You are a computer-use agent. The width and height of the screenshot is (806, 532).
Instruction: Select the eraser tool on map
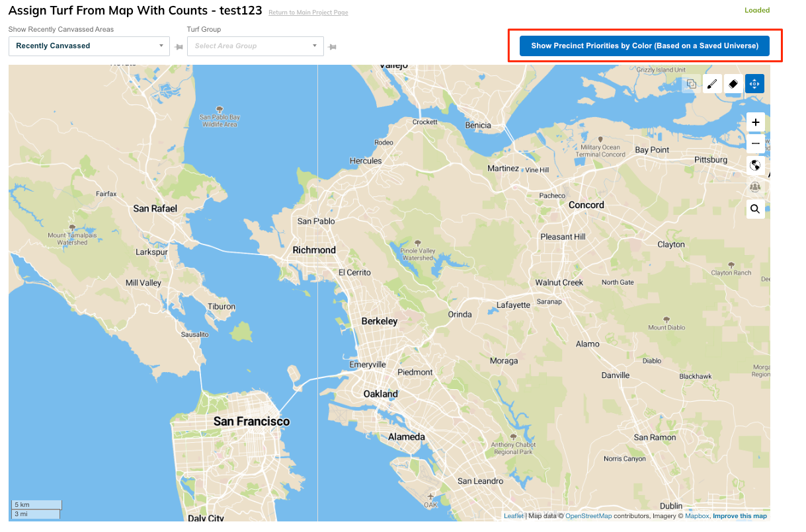pyautogui.click(x=733, y=84)
